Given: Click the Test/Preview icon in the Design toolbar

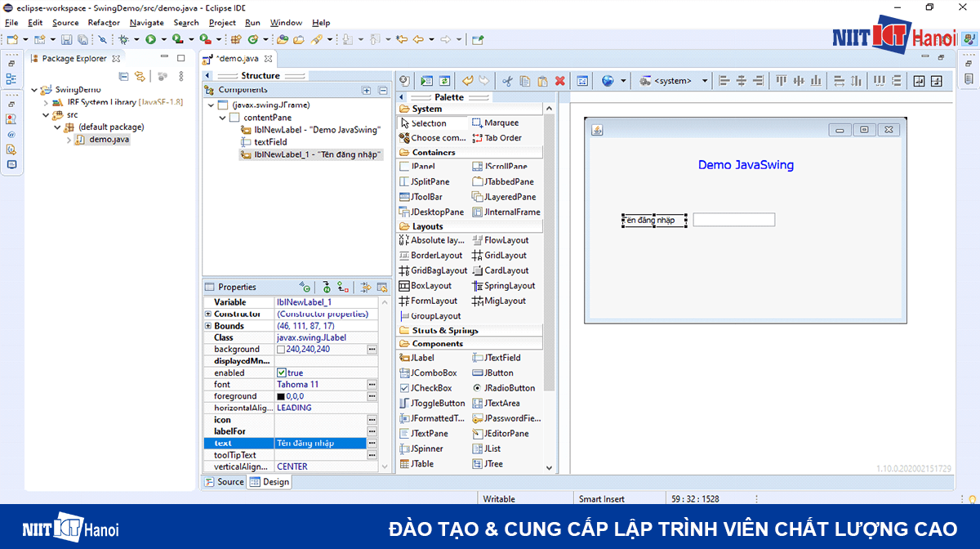Looking at the screenshot, I should pos(426,80).
